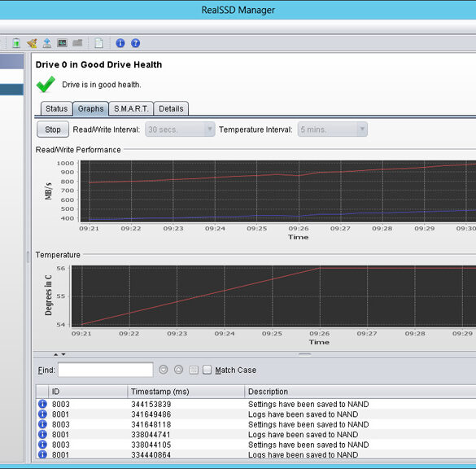This screenshot has height=469, width=476.
Task: Click ID 8001 in the 341649486 row
Action: pos(61,414)
